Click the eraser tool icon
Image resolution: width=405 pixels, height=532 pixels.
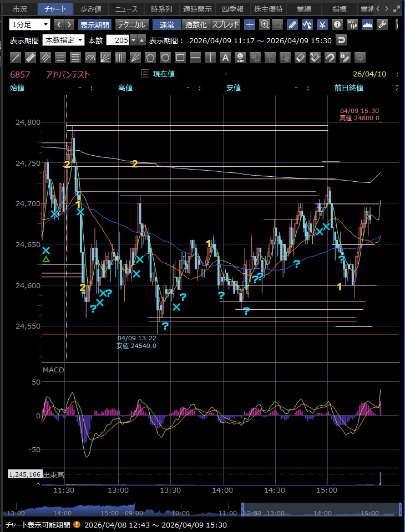coord(300,57)
